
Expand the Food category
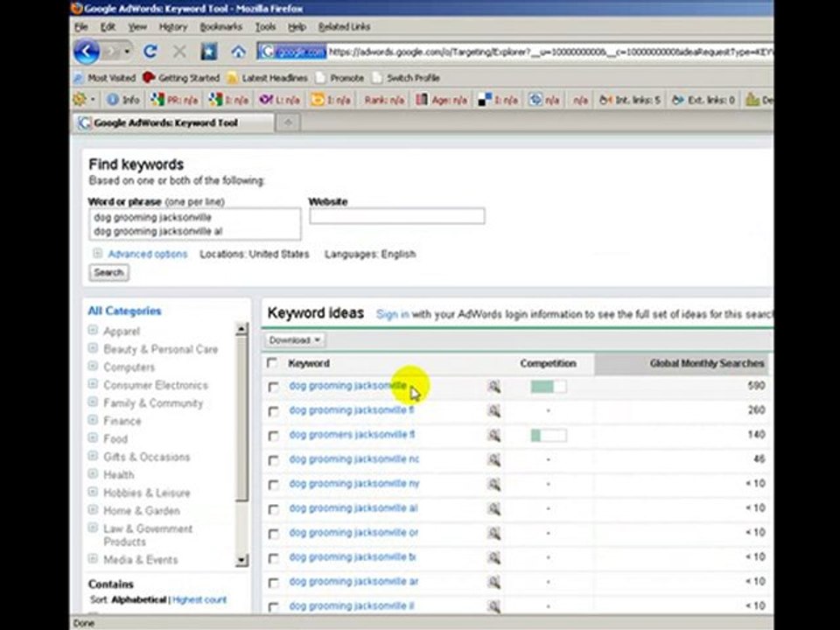93,437
